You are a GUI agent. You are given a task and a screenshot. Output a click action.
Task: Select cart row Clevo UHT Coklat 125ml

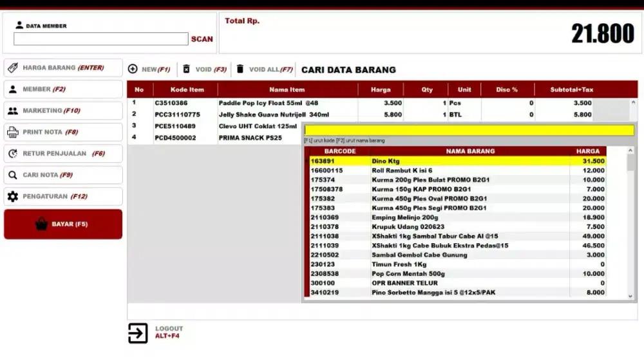coord(214,126)
